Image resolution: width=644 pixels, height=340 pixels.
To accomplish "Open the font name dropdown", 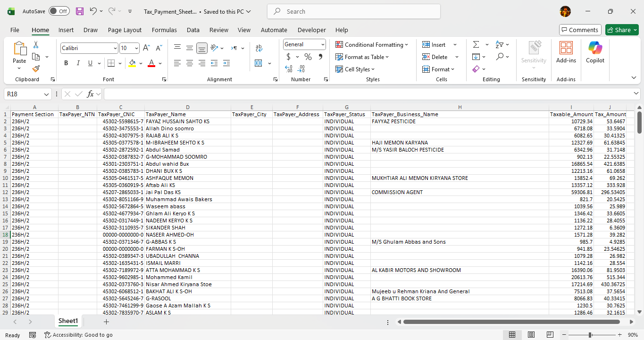I will (x=115, y=48).
